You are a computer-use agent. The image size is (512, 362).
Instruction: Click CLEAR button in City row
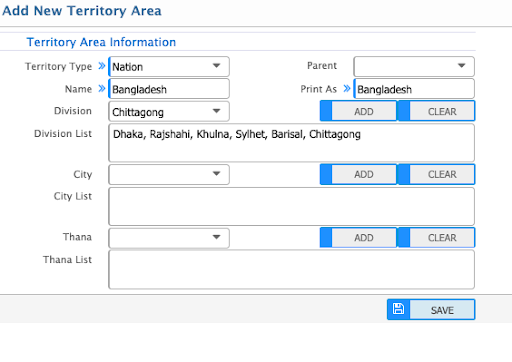pyautogui.click(x=437, y=174)
